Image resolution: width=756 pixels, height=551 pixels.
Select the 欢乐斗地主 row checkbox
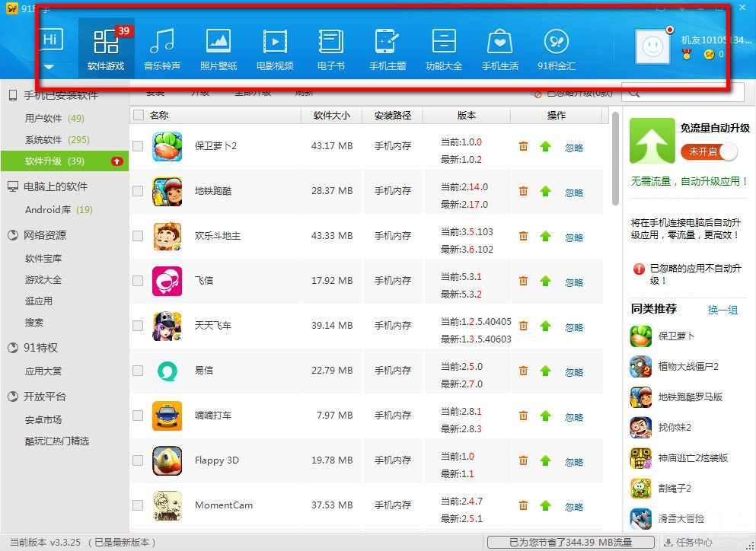point(138,236)
